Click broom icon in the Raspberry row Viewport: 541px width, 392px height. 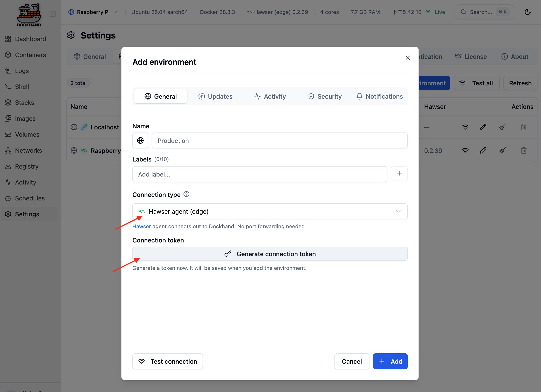[502, 150]
